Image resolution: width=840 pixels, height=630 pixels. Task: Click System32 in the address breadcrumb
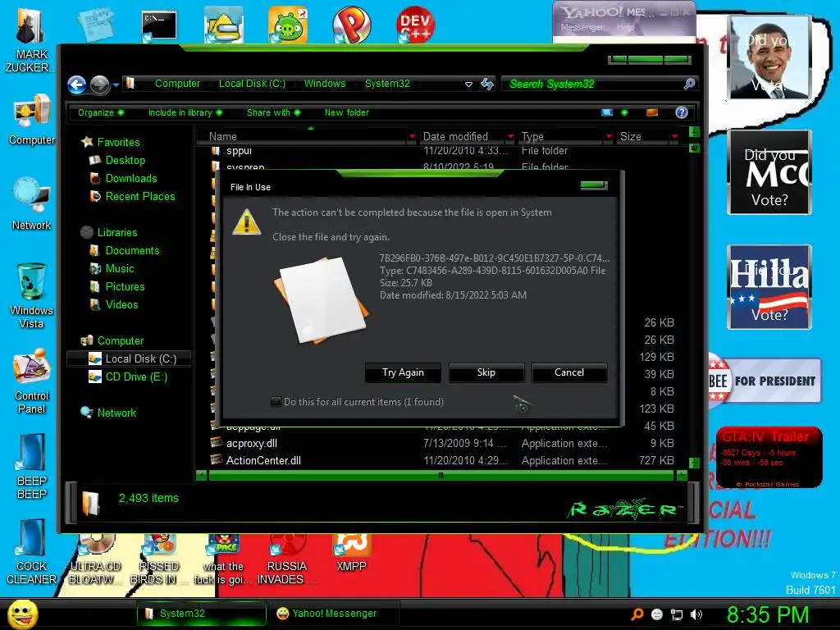387,84
